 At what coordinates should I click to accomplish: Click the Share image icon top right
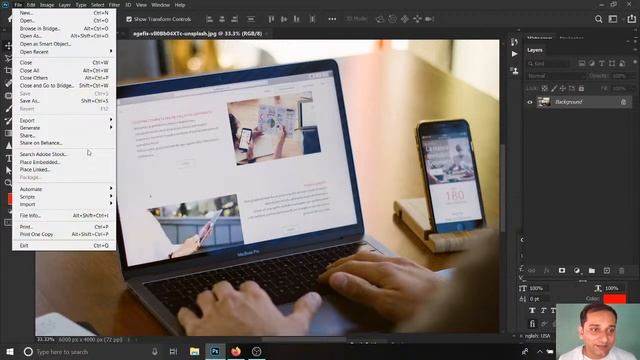(x=631, y=19)
